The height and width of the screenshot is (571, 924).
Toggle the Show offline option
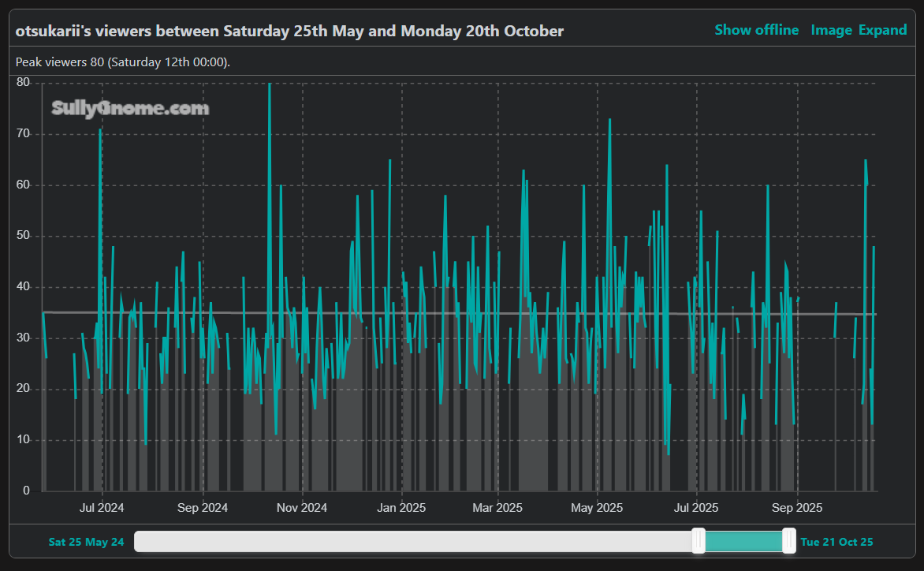756,30
